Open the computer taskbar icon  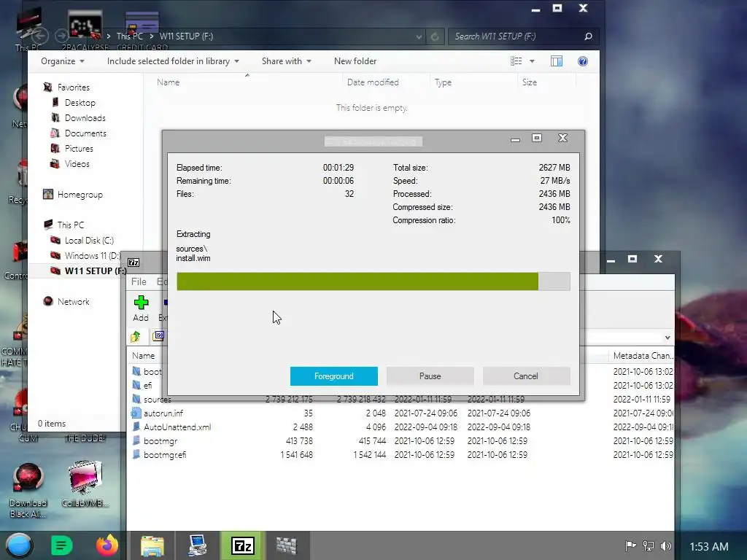pos(197,545)
